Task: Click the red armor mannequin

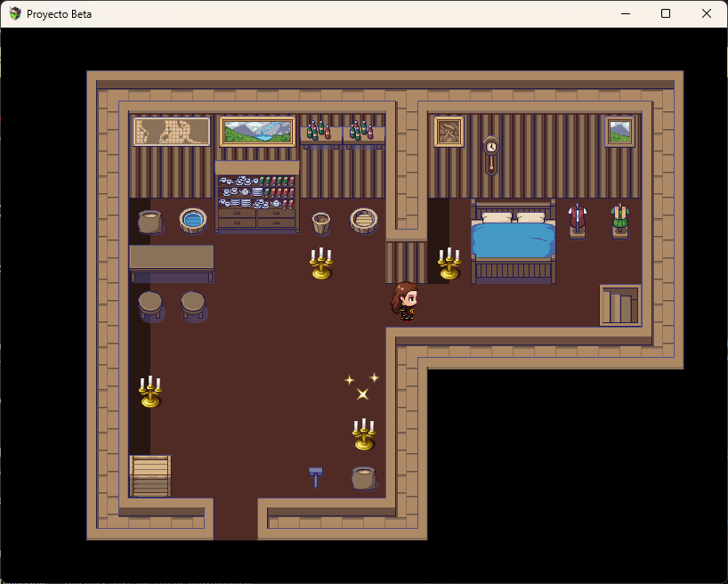Action: [577, 221]
